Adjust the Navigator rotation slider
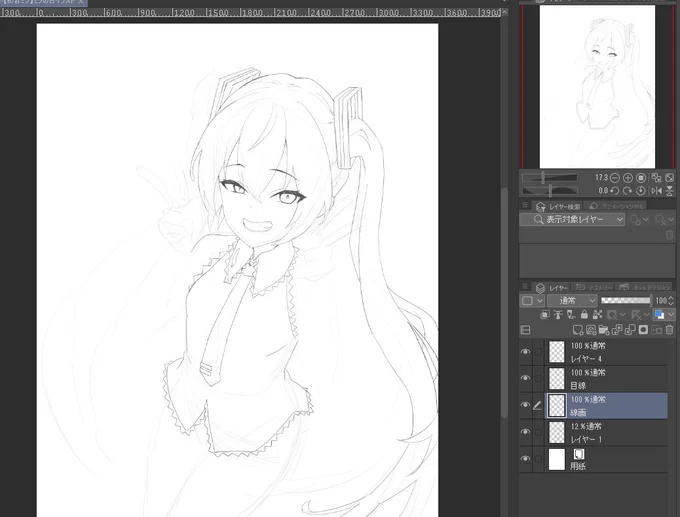 [x=550, y=190]
